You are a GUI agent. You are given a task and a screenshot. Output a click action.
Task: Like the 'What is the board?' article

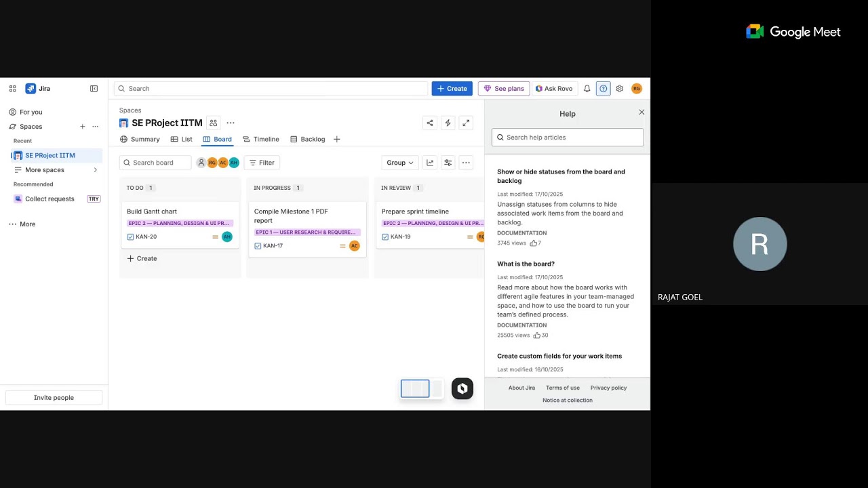tap(536, 335)
